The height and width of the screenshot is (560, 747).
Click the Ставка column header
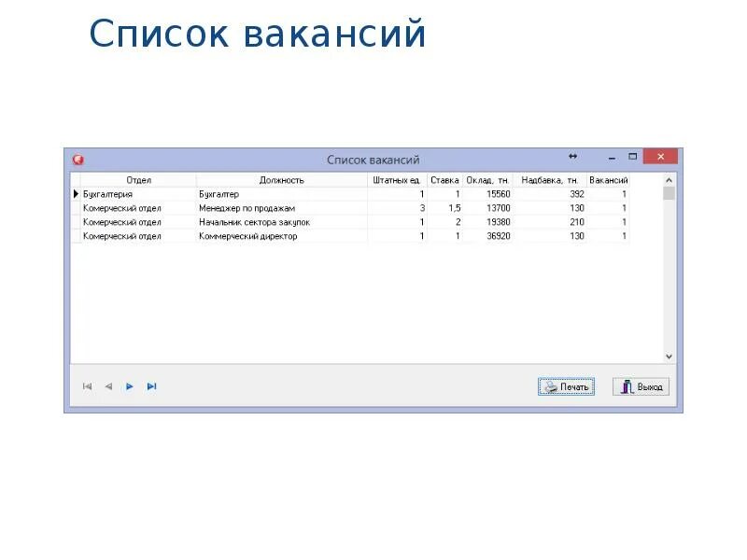pos(444,180)
